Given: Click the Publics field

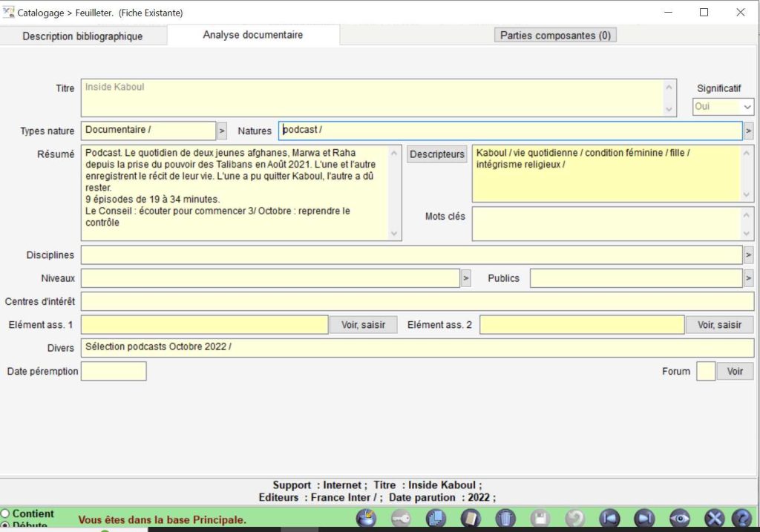Looking at the screenshot, I should 636,278.
